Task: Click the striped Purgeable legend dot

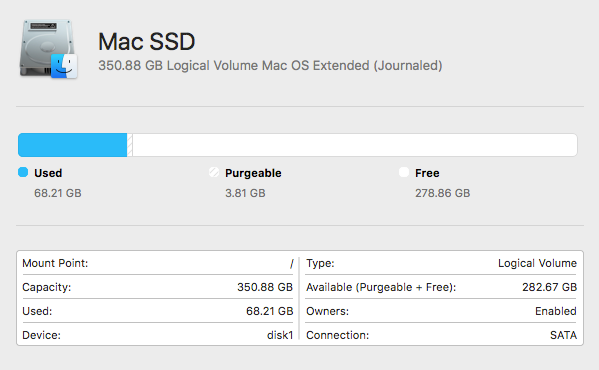Action: [214, 172]
